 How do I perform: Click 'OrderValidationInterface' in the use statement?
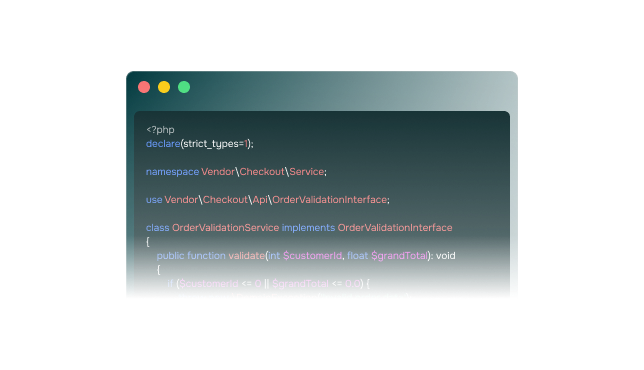[x=329, y=200]
